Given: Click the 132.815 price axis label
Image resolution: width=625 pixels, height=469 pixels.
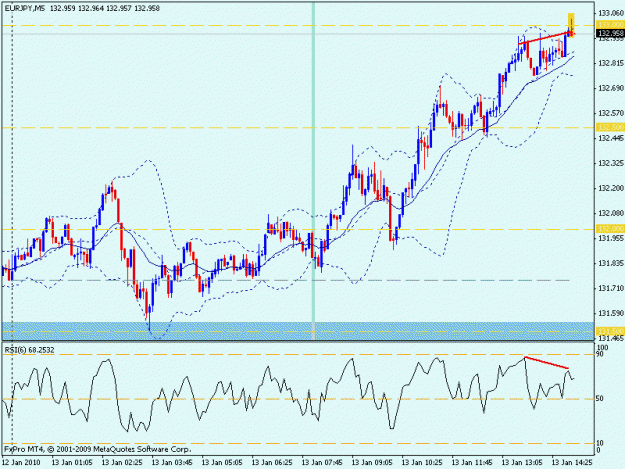Looking at the screenshot, I should [x=610, y=63].
